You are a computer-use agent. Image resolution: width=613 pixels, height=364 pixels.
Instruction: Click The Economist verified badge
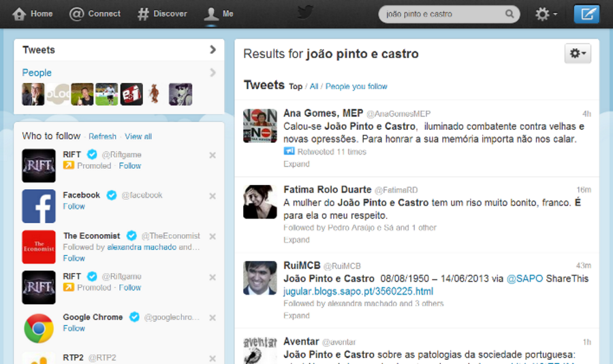[x=131, y=235]
